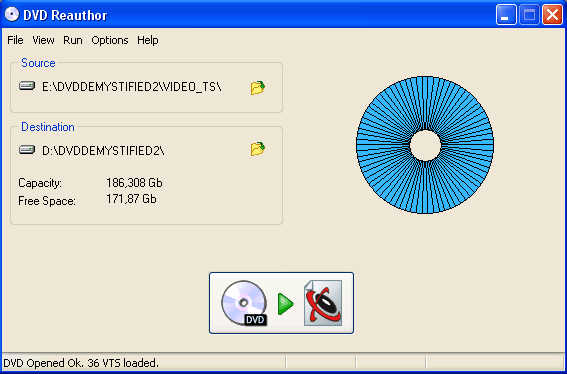Open the Options menu
Screen dimensions: 567x374
tap(110, 40)
